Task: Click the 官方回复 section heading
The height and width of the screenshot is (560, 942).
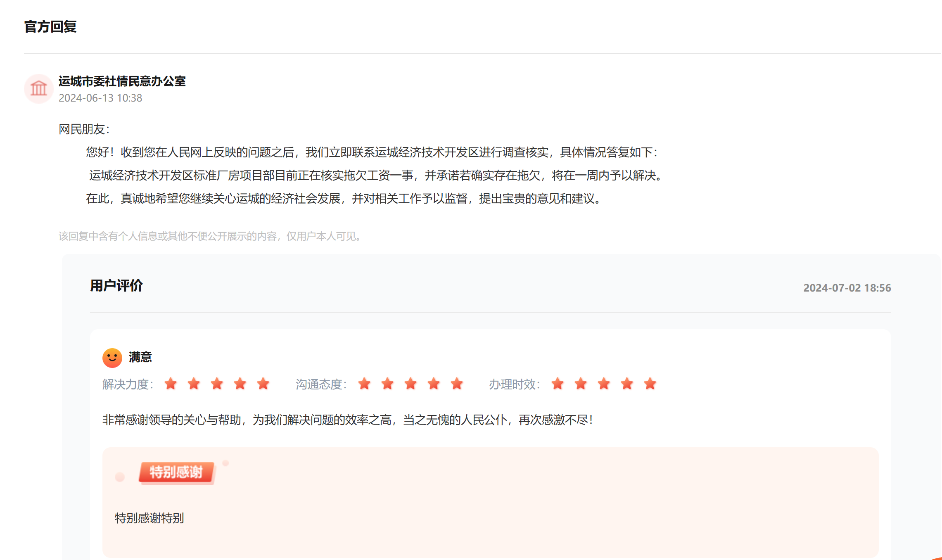Action: click(x=50, y=27)
